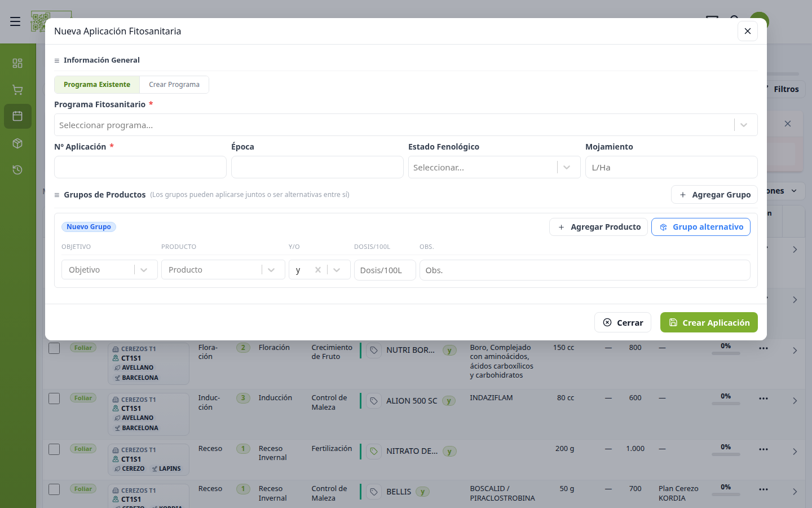Click the Mojamiento L/Ha field

coord(672,167)
